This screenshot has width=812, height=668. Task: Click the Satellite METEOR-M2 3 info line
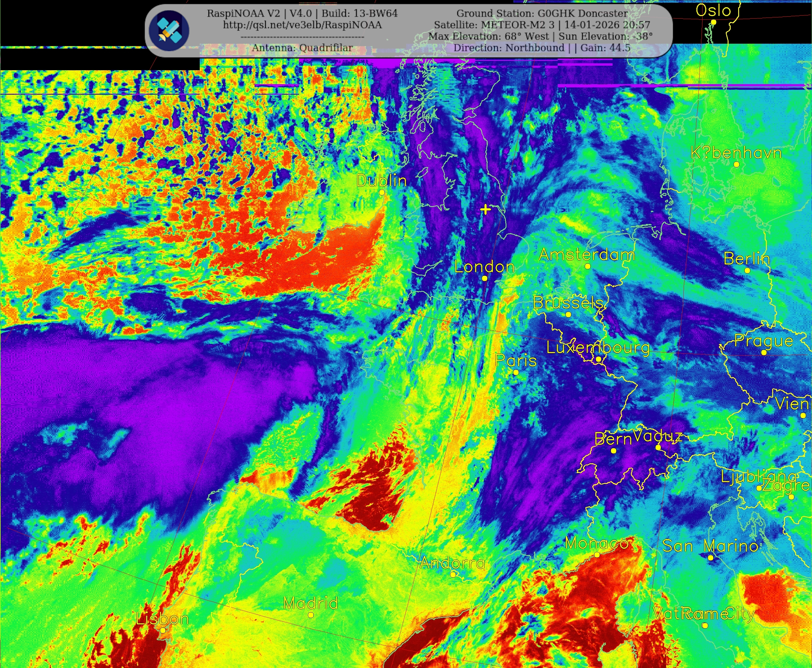coord(542,25)
